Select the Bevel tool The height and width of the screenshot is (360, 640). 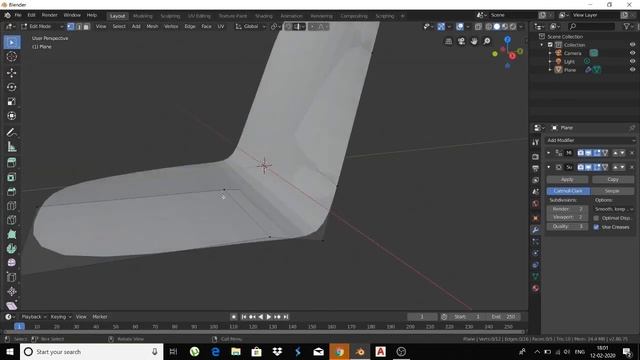(11, 191)
